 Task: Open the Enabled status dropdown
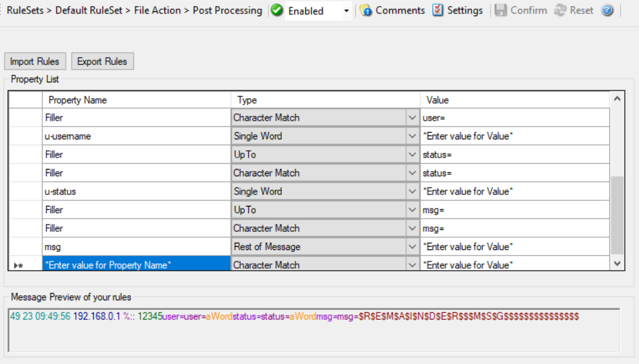coord(346,11)
